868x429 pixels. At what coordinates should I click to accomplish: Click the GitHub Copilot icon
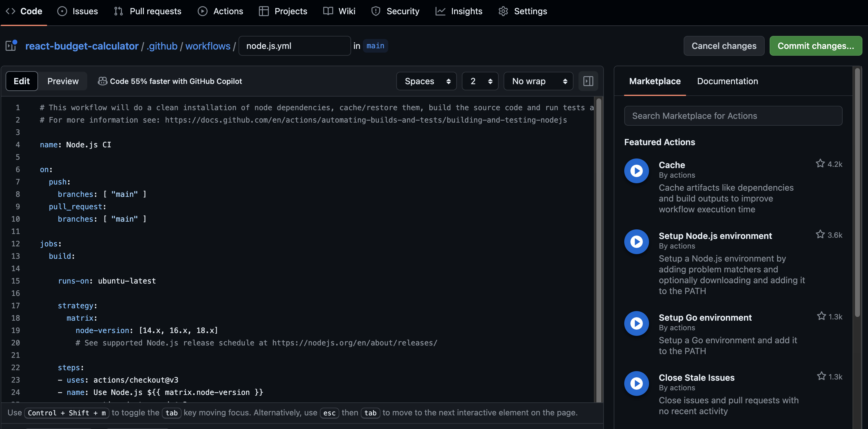(102, 81)
